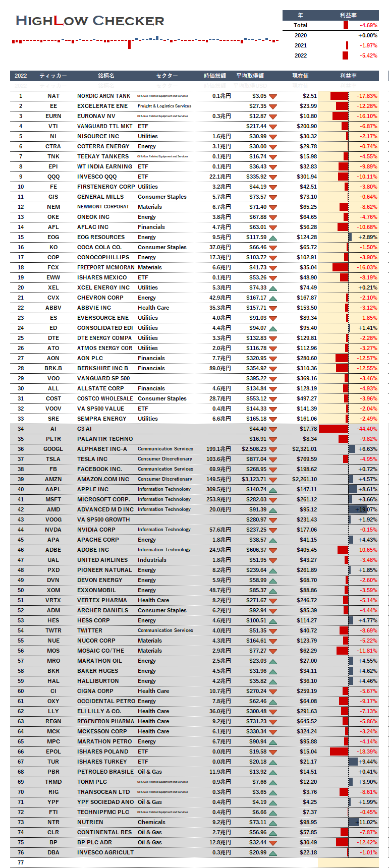Click the green up triangle in ED row
Image resolution: width=389 pixels, height=868 pixels.
tap(273, 328)
